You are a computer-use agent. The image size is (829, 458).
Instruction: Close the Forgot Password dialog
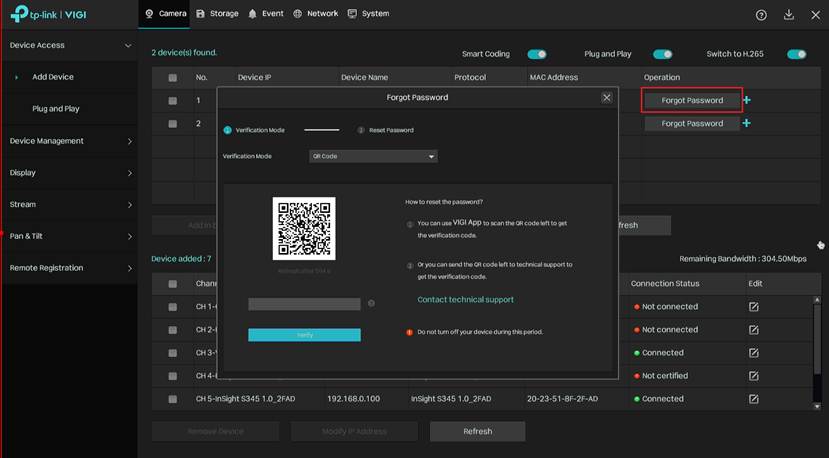(x=607, y=97)
